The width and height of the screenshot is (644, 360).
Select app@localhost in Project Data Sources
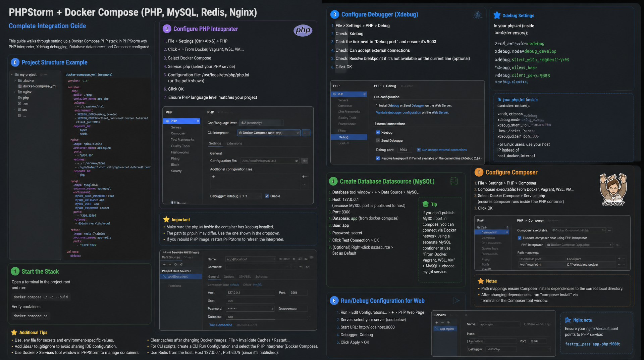click(181, 277)
